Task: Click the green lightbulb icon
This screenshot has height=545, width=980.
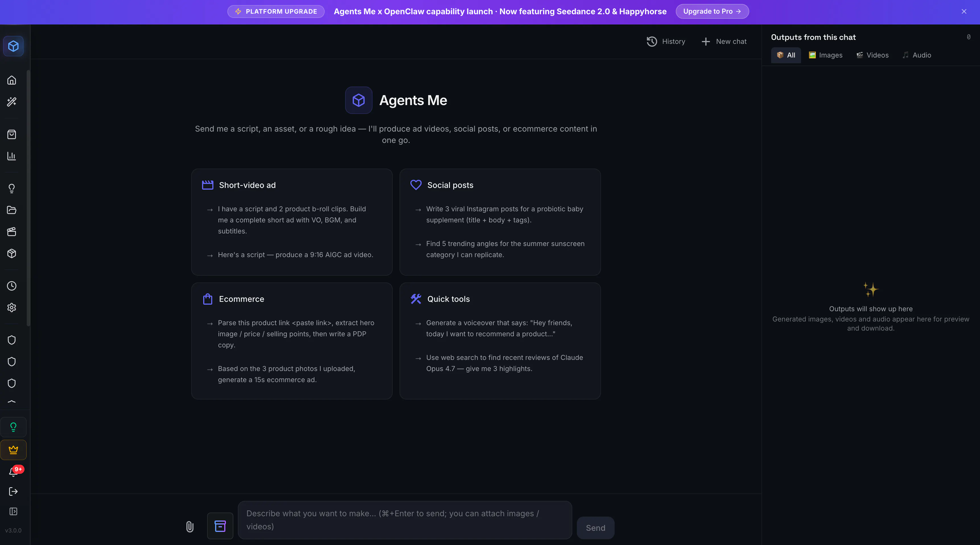Action: (x=13, y=427)
